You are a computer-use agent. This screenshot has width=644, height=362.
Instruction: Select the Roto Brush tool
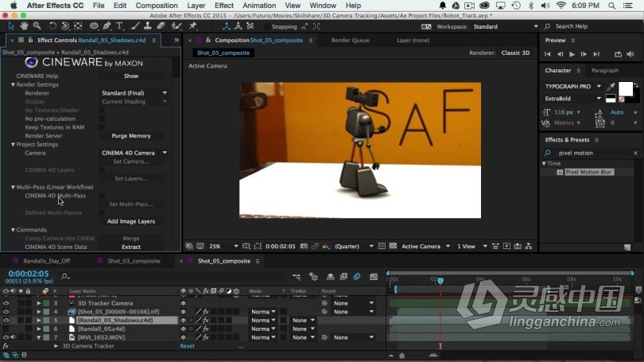(177, 26)
